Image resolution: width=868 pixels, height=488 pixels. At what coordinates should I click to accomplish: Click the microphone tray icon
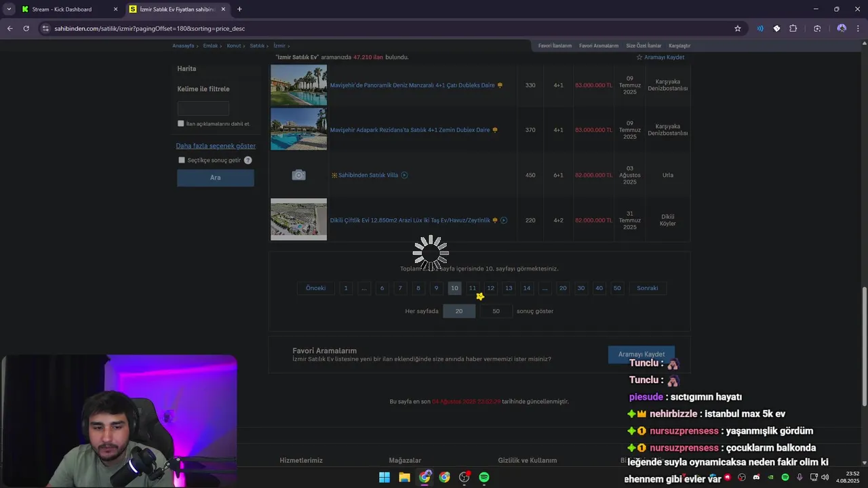(x=800, y=477)
